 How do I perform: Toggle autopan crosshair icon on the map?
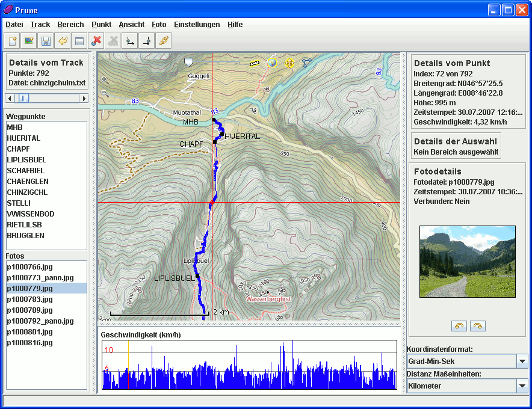(x=289, y=63)
